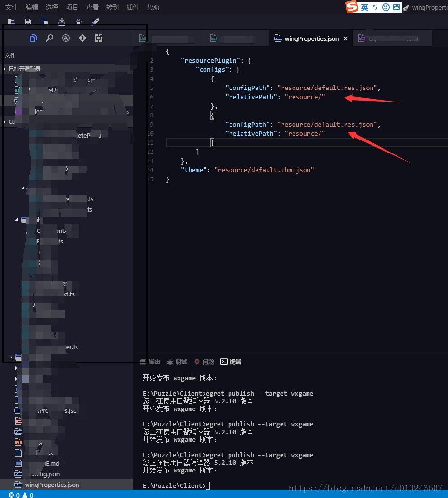448x498 pixels.
Task: Expand the second collapsed folder arrow near bottom
Action: click(x=16, y=379)
